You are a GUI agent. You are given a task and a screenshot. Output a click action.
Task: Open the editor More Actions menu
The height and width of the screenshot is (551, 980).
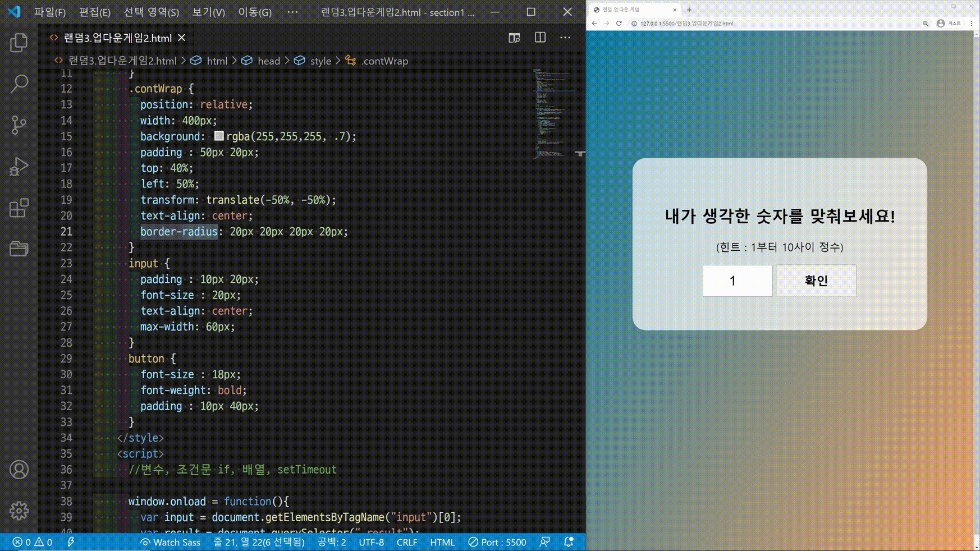[x=565, y=38]
